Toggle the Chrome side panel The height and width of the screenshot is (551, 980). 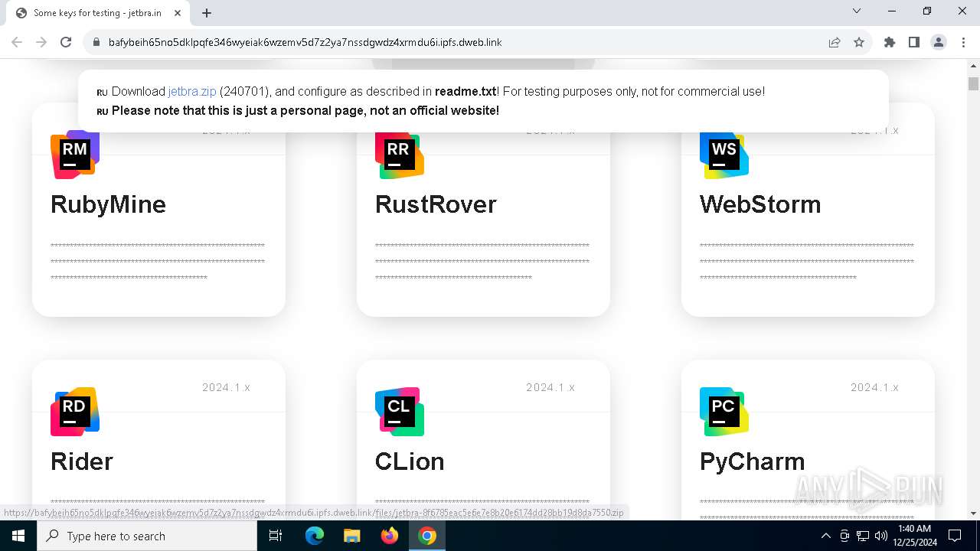[914, 42]
